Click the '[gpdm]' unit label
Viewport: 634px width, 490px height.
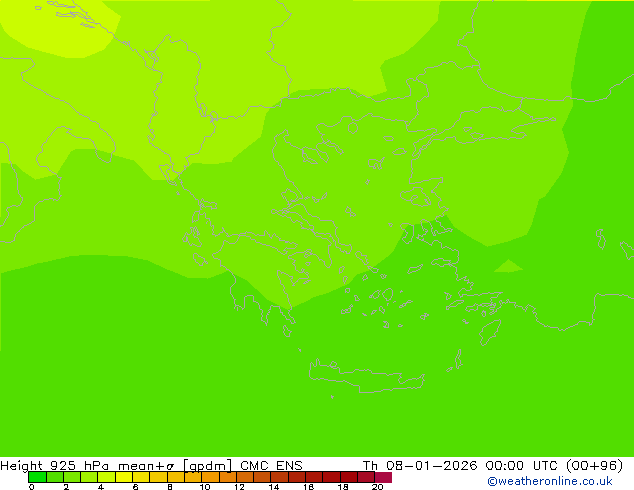[207, 466]
